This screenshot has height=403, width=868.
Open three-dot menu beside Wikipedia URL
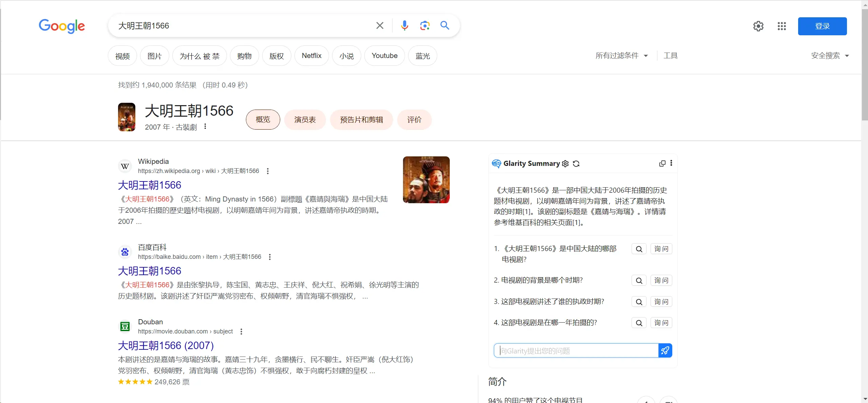pyautogui.click(x=268, y=171)
